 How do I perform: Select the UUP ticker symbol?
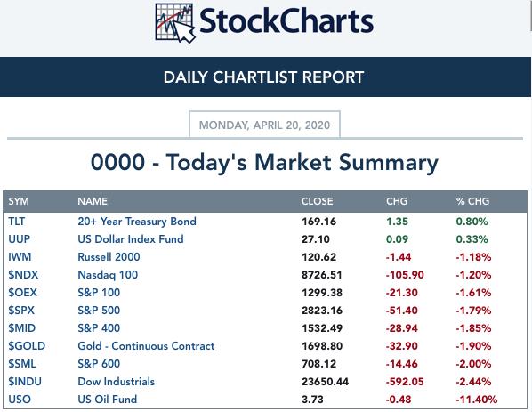coord(20,238)
